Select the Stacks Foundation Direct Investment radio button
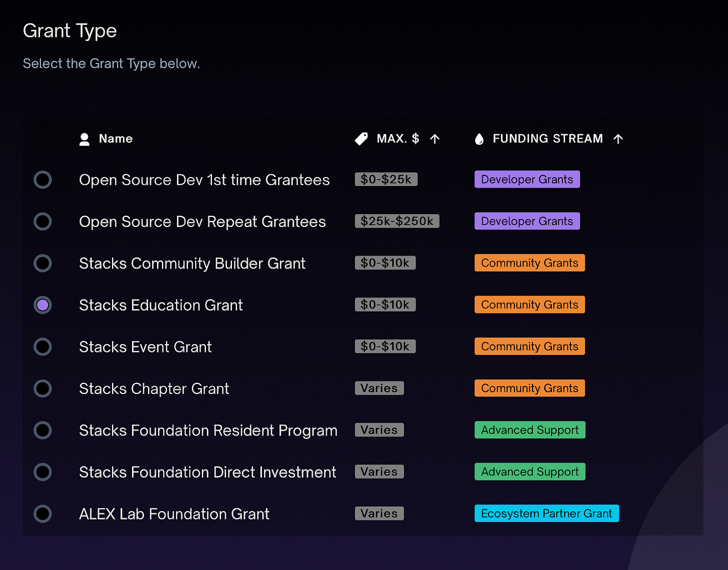Image resolution: width=728 pixels, height=570 pixels. tap(42, 472)
